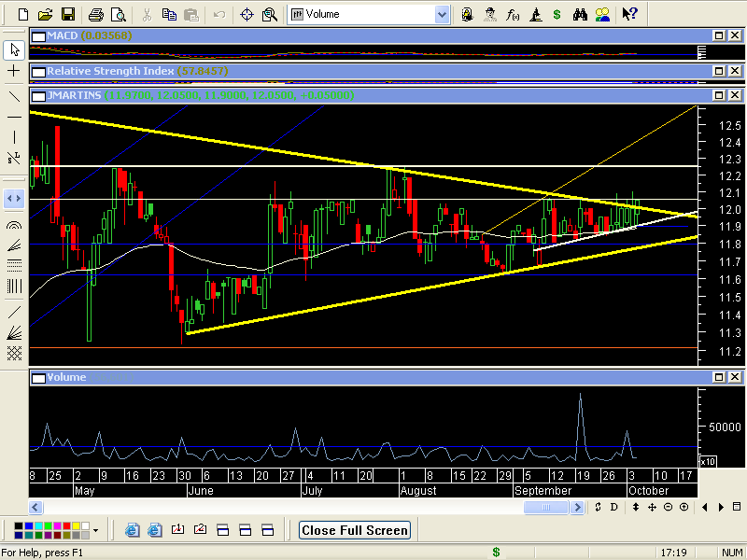Select the Gann fan lines tool
Image resolution: width=747 pixels, height=560 pixels.
(14, 332)
